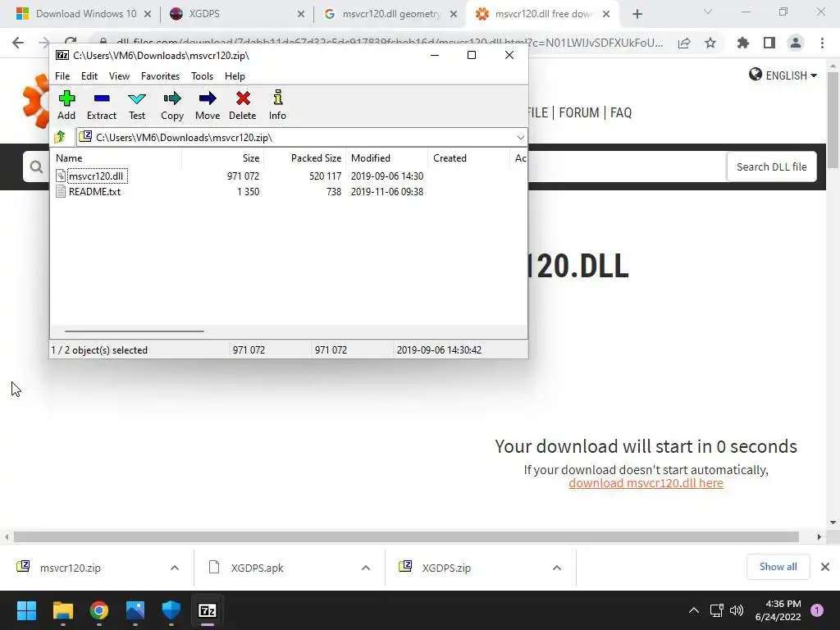
Task: Sort by Packed Size column header
Action: (304, 158)
